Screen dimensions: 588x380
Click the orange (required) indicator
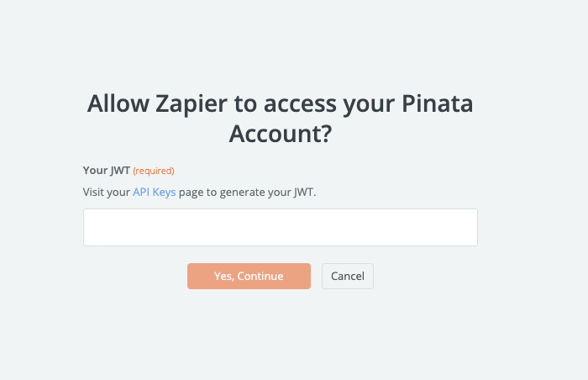tap(154, 171)
